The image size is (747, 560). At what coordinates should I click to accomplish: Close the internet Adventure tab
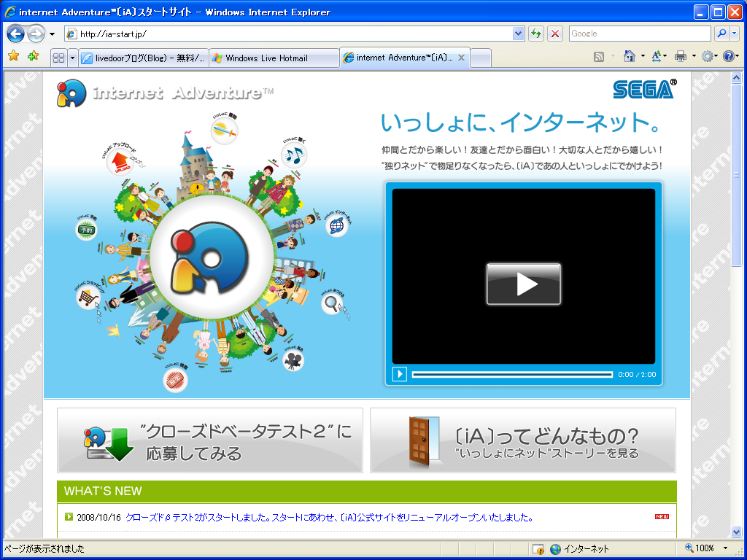pos(461,58)
